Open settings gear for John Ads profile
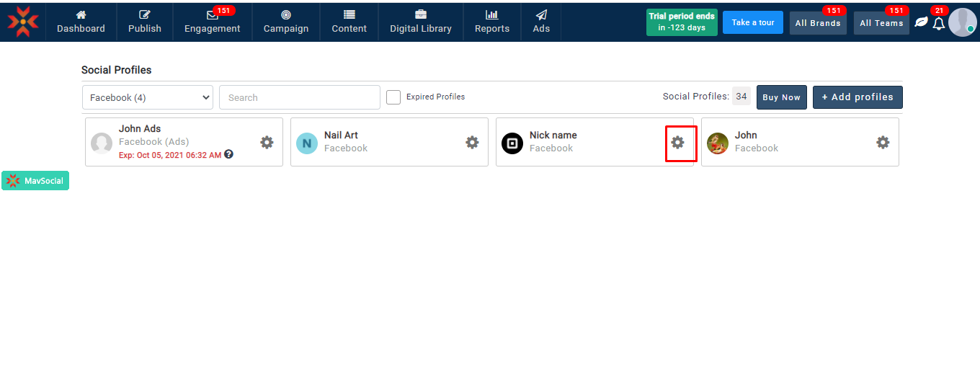 pyautogui.click(x=267, y=143)
